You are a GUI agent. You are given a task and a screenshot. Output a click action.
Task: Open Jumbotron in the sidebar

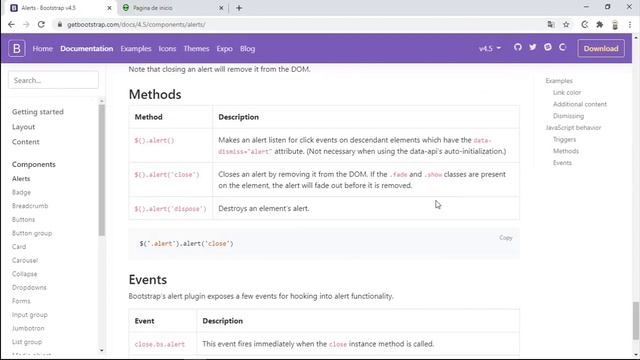28,328
